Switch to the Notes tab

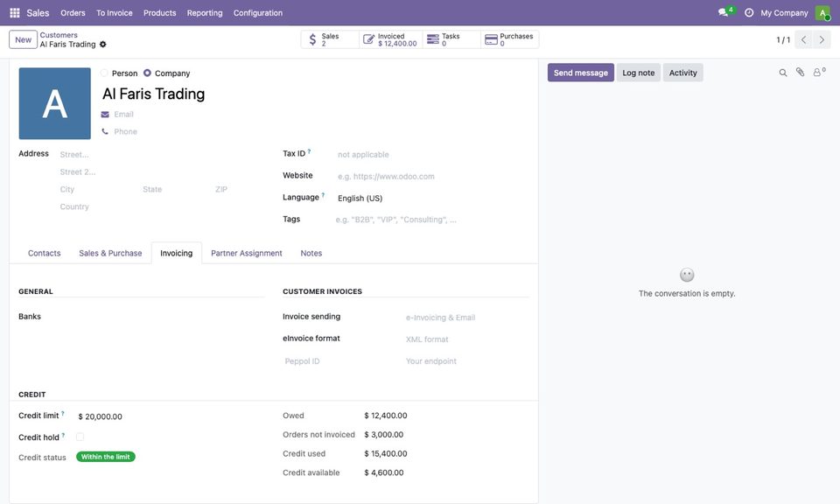coord(311,254)
